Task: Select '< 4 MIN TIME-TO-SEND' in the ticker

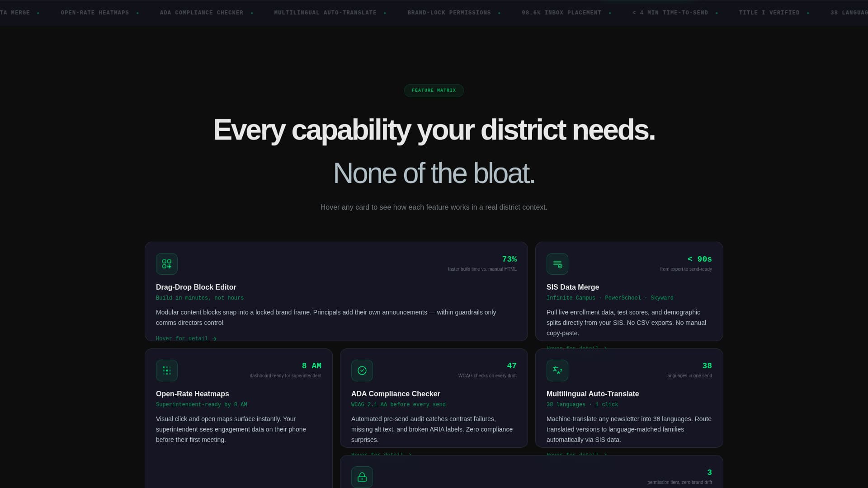Action: point(670,13)
